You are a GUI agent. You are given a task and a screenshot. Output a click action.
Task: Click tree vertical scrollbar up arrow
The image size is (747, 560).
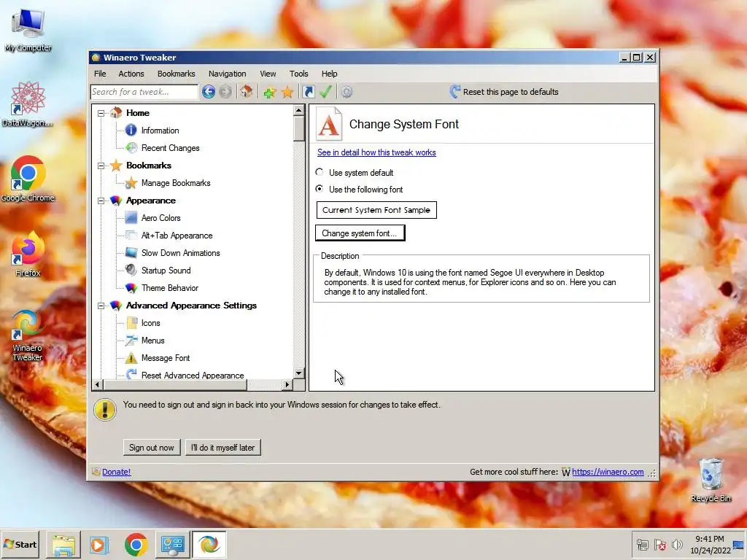point(298,111)
